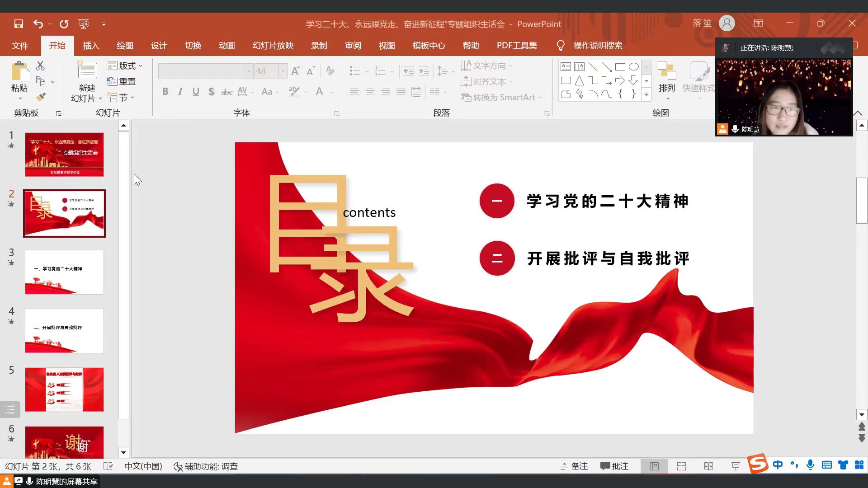Click the Save icon in quick access toolbar
This screenshot has width=868, height=488.
[19, 24]
